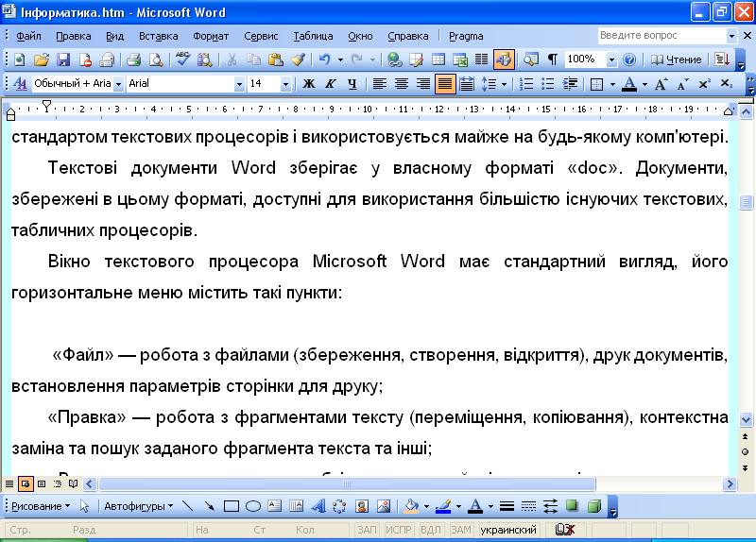Open a file with folder icon

pos(42,59)
